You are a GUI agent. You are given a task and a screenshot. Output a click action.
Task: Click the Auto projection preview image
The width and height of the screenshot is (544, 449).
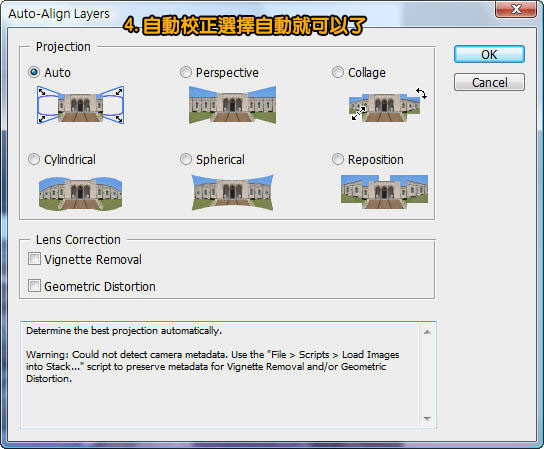(x=80, y=105)
